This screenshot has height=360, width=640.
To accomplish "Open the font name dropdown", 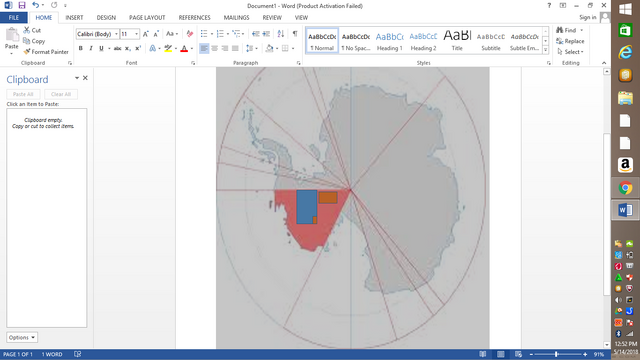I will (x=116, y=34).
